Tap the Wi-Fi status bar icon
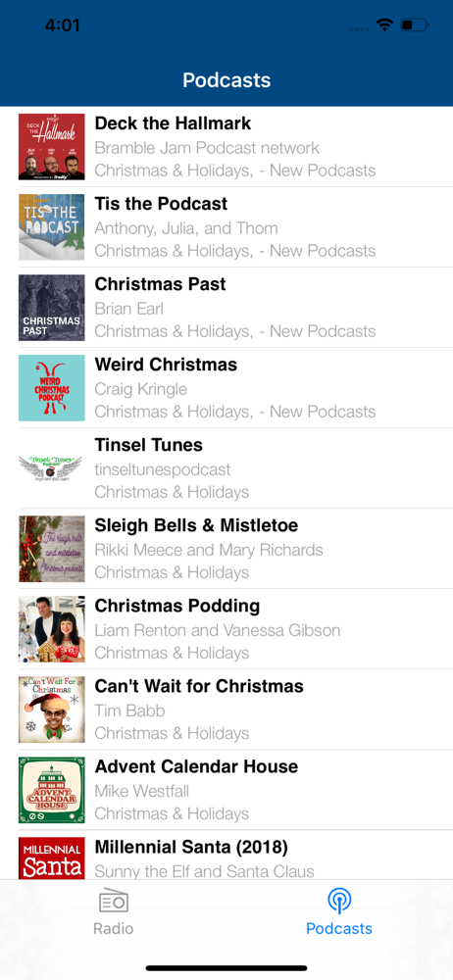Viewport: 453px width, 980px height. point(384,25)
